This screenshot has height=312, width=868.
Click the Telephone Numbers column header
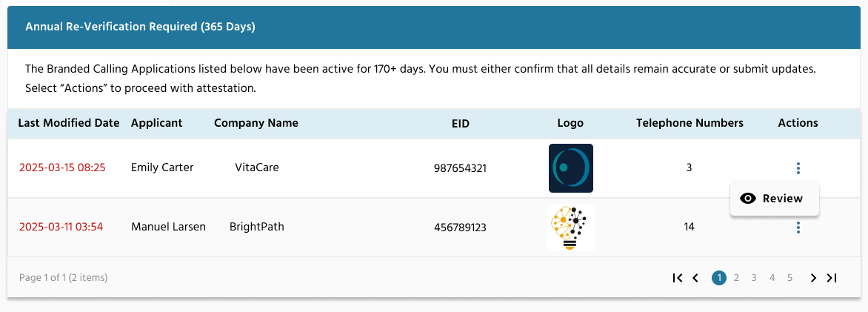pyautogui.click(x=690, y=123)
